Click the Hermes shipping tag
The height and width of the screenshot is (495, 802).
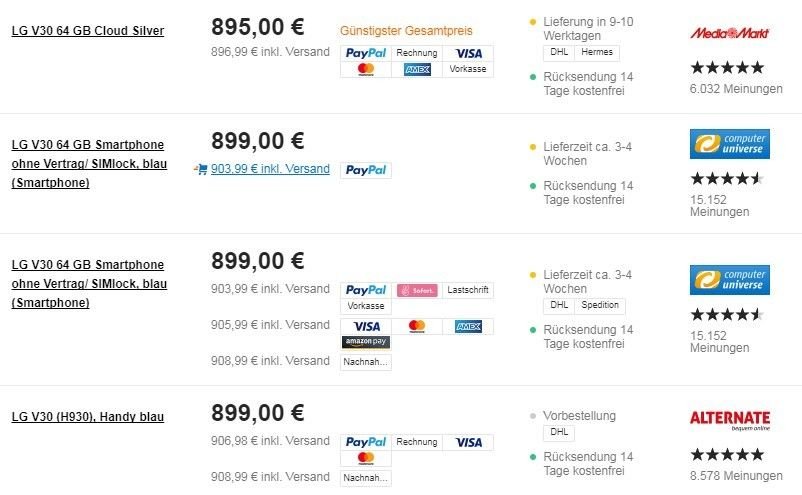(597, 52)
